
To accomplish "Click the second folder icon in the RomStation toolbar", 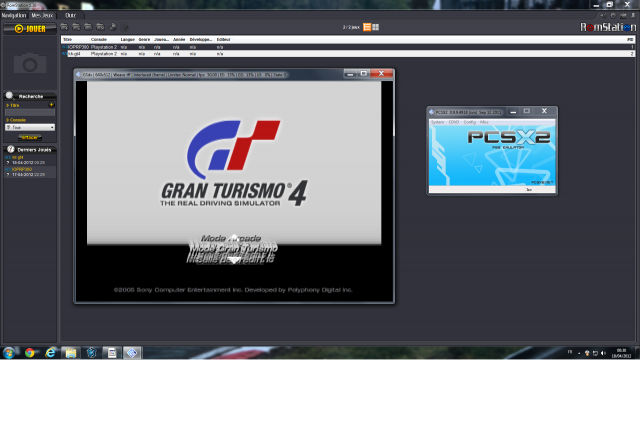I will pyautogui.click(x=76, y=27).
